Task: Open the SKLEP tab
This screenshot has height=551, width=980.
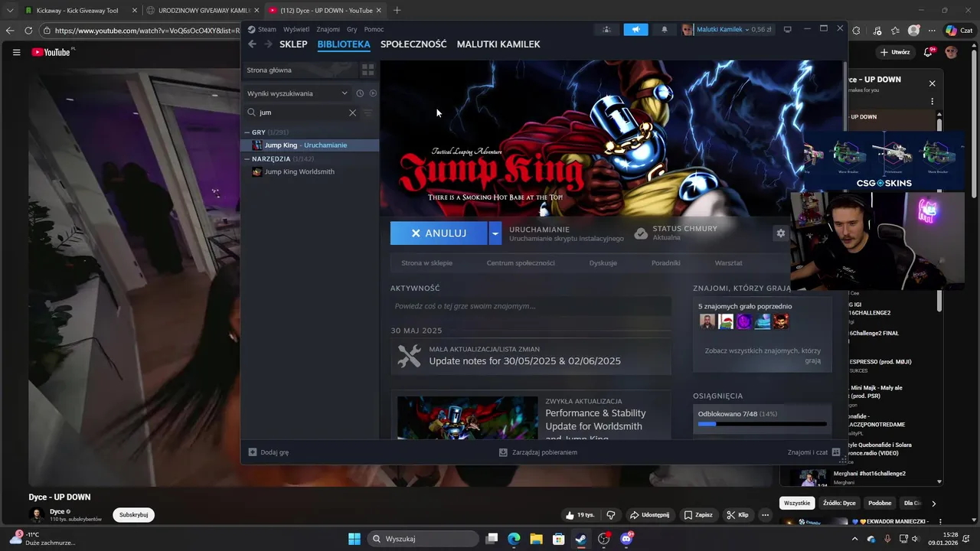Action: click(x=293, y=44)
